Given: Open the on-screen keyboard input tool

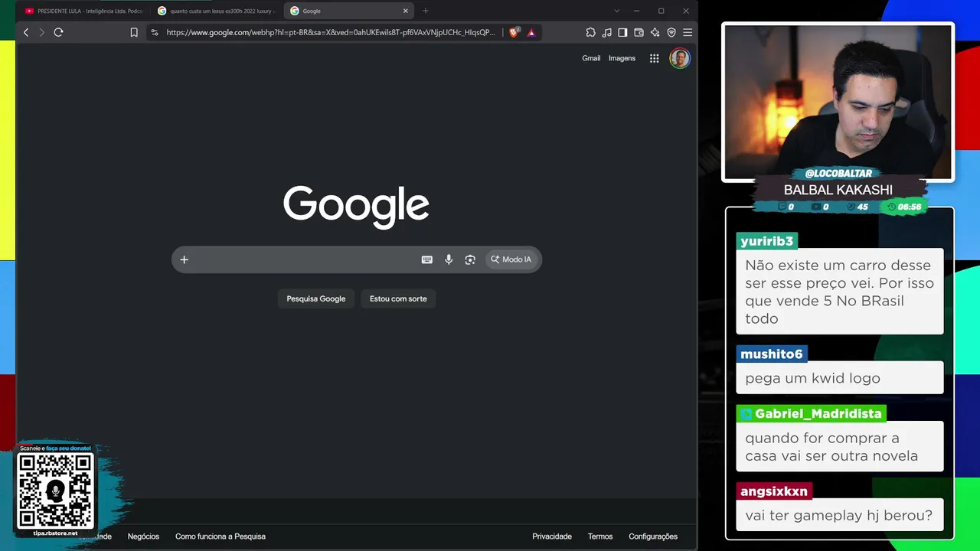Looking at the screenshot, I should pyautogui.click(x=427, y=259).
